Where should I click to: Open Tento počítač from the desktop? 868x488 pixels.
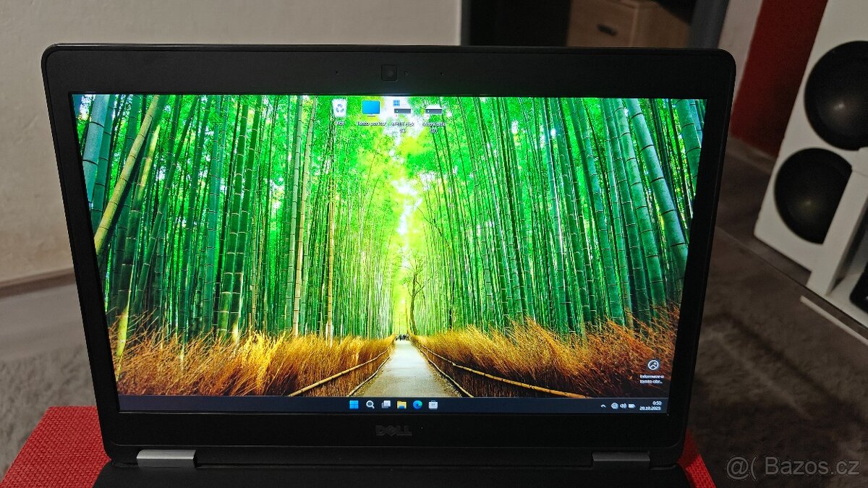tap(370, 107)
